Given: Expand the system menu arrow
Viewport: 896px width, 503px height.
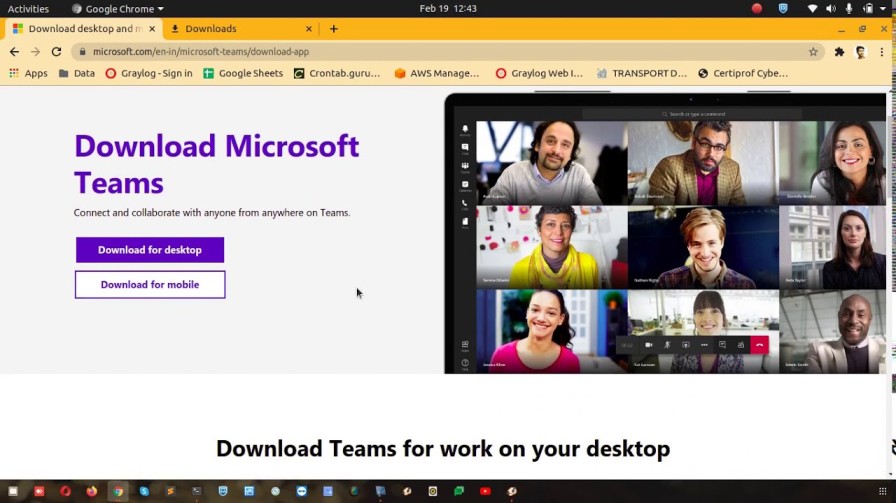Looking at the screenshot, I should point(883,9).
